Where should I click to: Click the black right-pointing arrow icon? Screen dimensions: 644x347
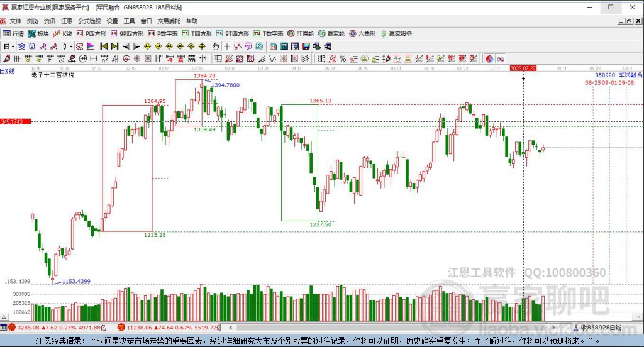tap(136, 47)
